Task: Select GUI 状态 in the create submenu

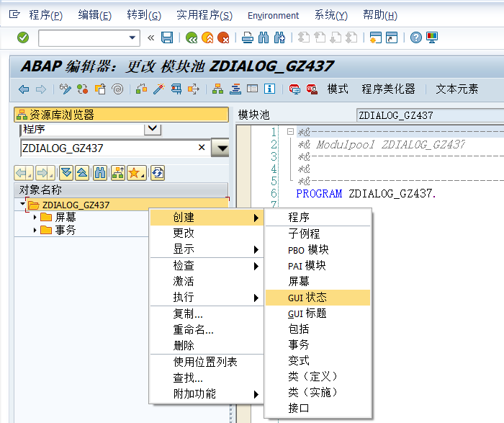Action: point(318,297)
